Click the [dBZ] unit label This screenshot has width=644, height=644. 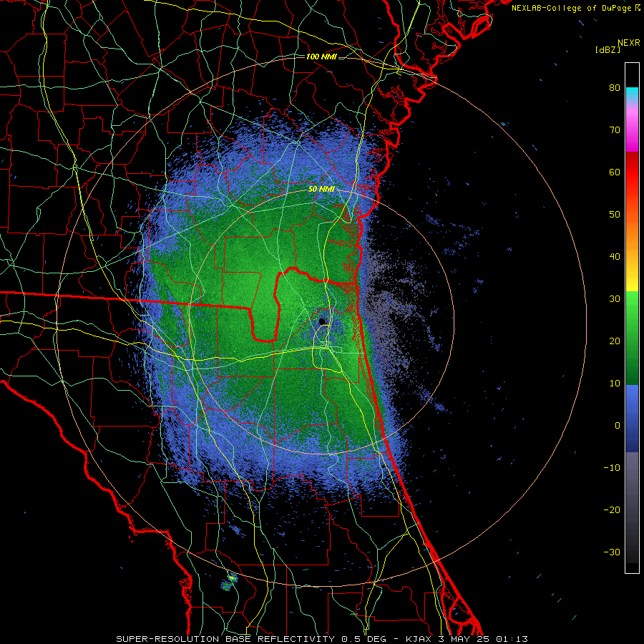point(608,49)
